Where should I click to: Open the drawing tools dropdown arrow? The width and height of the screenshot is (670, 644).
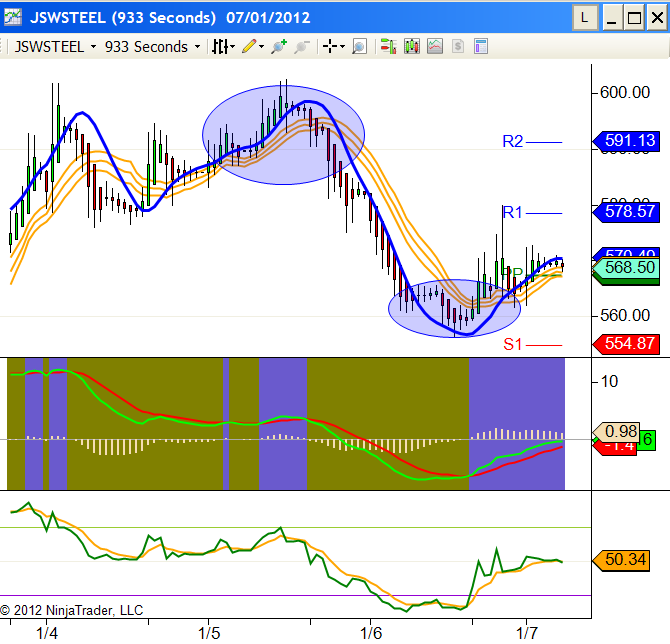click(x=261, y=47)
